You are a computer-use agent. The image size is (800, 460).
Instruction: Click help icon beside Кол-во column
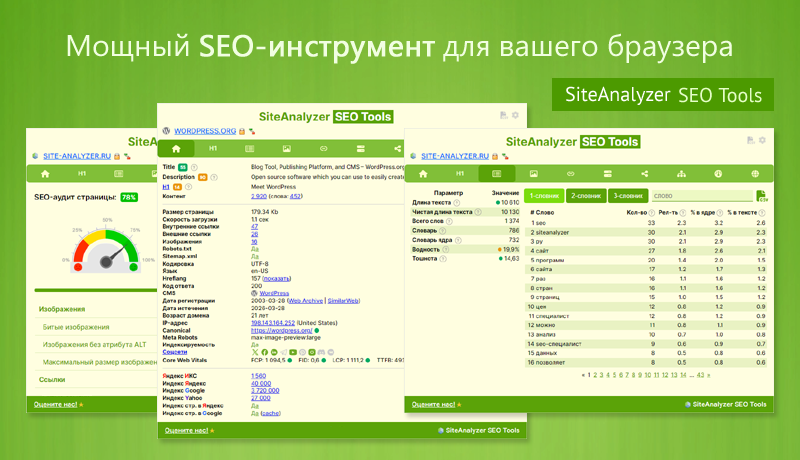tap(652, 213)
